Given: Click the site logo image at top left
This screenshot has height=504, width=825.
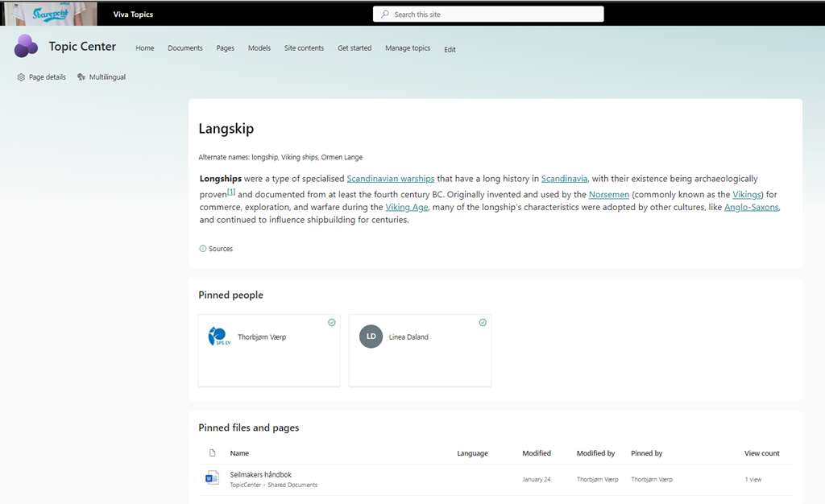Looking at the screenshot, I should click(49, 14).
